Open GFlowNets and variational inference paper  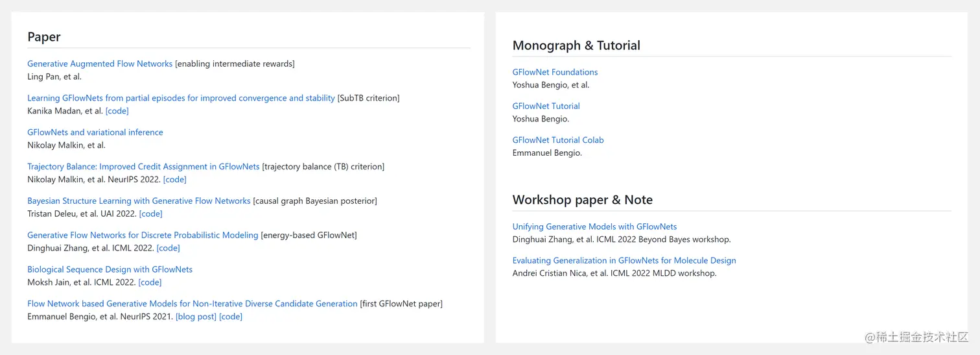point(95,132)
